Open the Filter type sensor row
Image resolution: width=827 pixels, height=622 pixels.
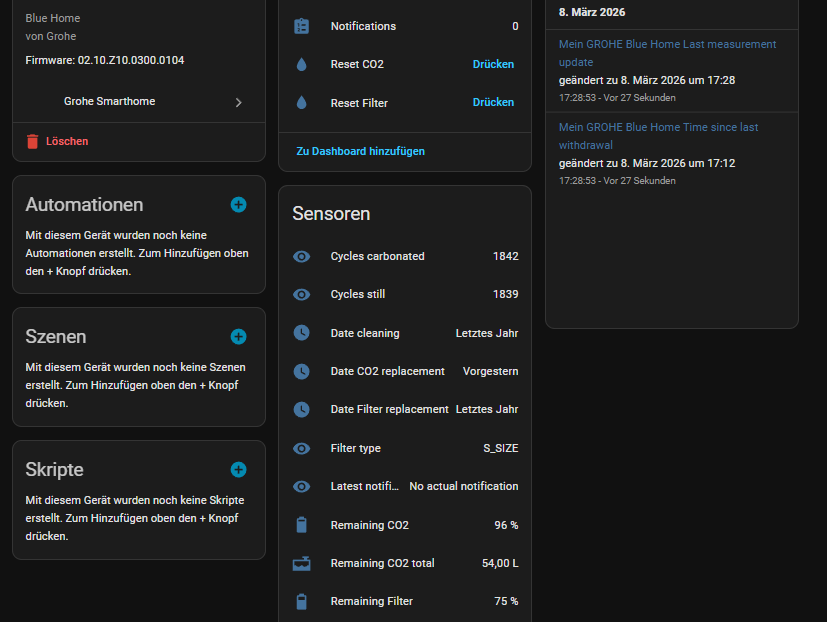tap(404, 448)
